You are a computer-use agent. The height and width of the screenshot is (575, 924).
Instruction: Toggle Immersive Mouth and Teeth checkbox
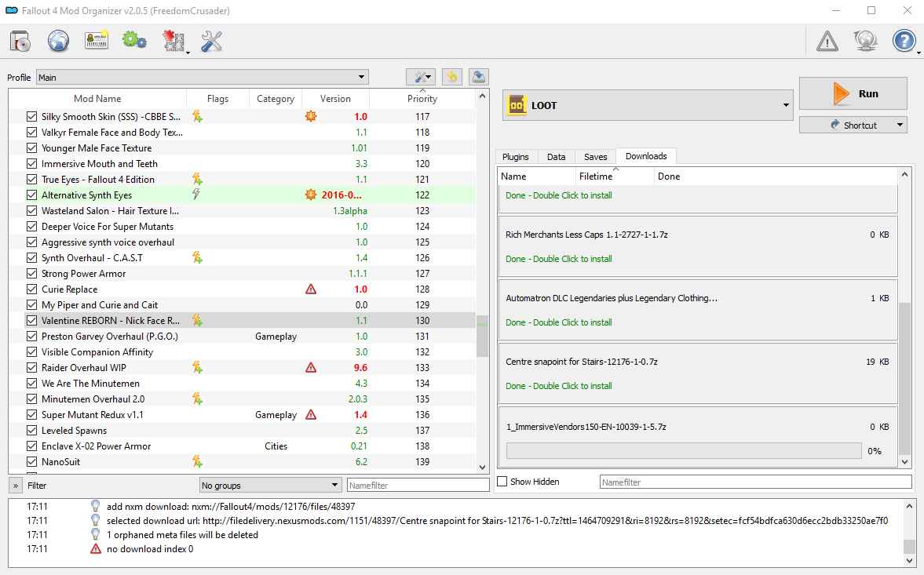[32, 164]
